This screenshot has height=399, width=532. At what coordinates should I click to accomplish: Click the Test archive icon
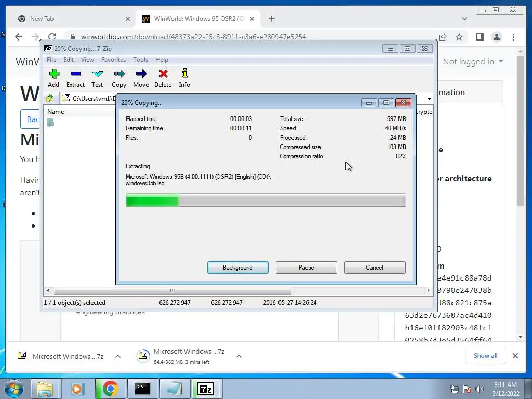97,78
